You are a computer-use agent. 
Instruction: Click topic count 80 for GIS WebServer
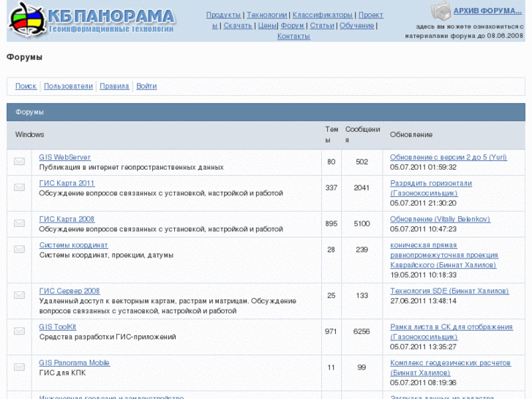(331, 162)
